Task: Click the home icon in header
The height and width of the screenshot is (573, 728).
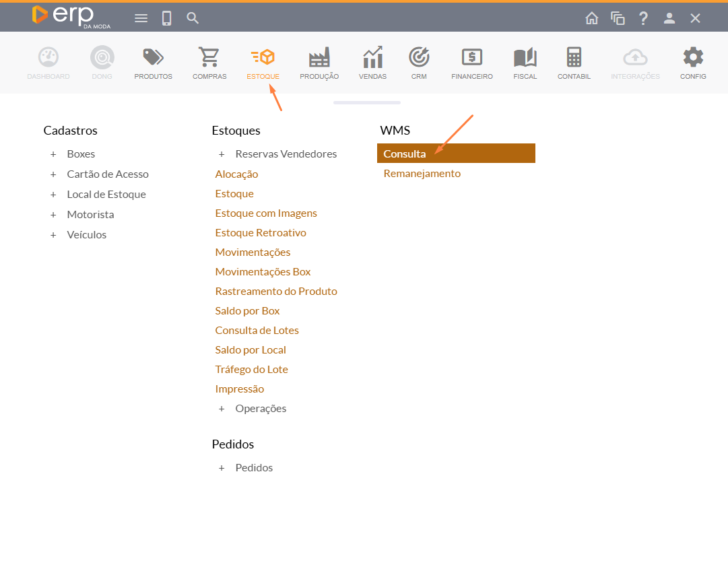Action: coord(592,18)
